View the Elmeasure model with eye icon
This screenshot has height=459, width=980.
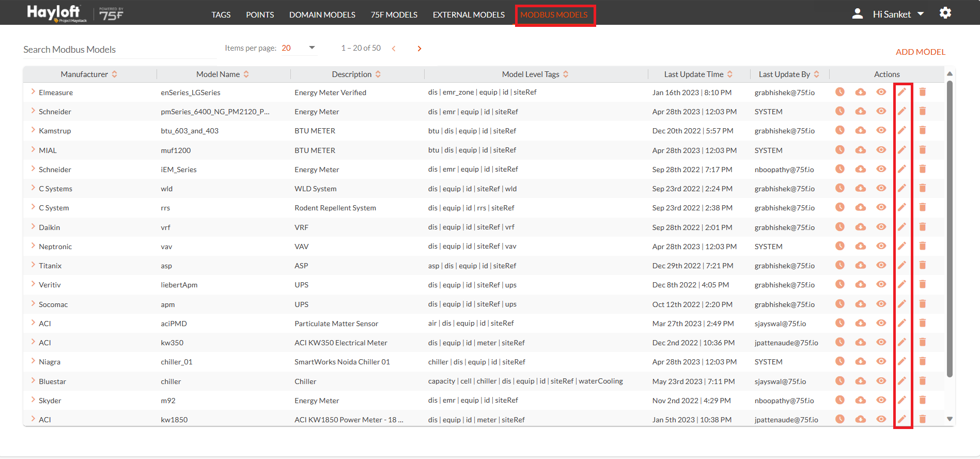(881, 92)
